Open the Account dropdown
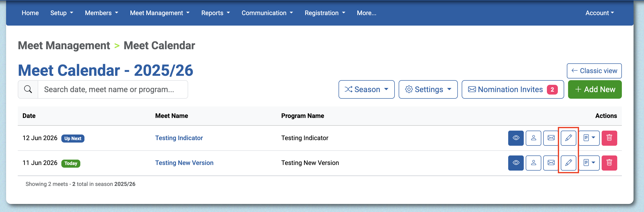Viewport: 644px width, 212px height. [599, 13]
